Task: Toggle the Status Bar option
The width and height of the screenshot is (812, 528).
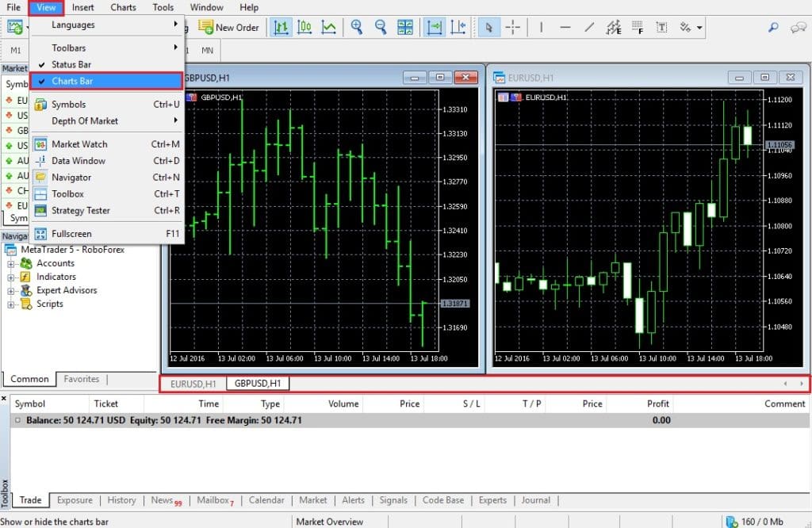Action: coord(106,64)
